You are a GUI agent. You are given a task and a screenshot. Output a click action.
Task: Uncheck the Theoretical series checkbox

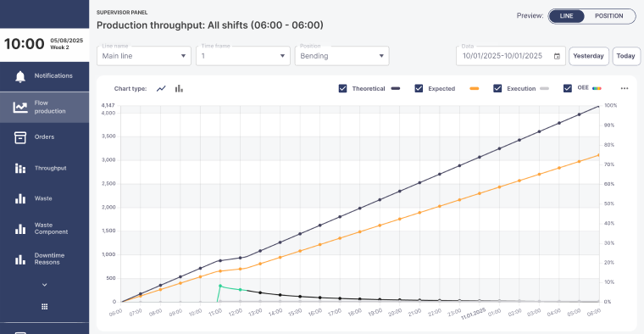pyautogui.click(x=342, y=88)
